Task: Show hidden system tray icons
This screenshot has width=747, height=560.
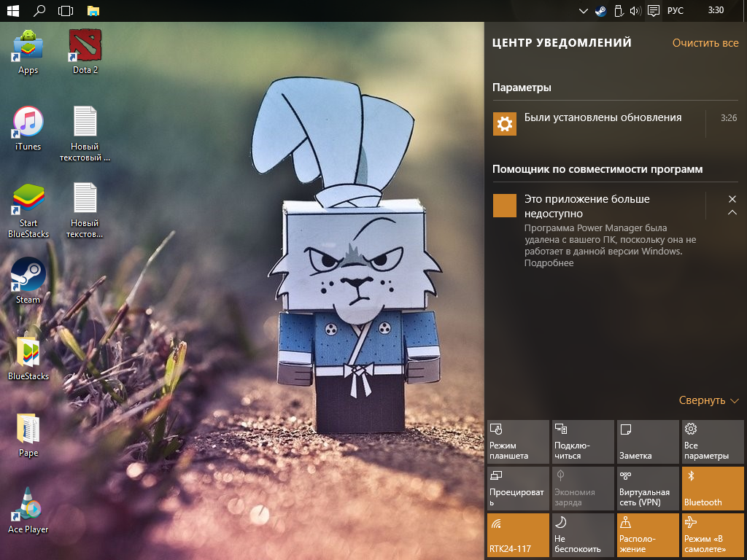Action: (x=583, y=11)
